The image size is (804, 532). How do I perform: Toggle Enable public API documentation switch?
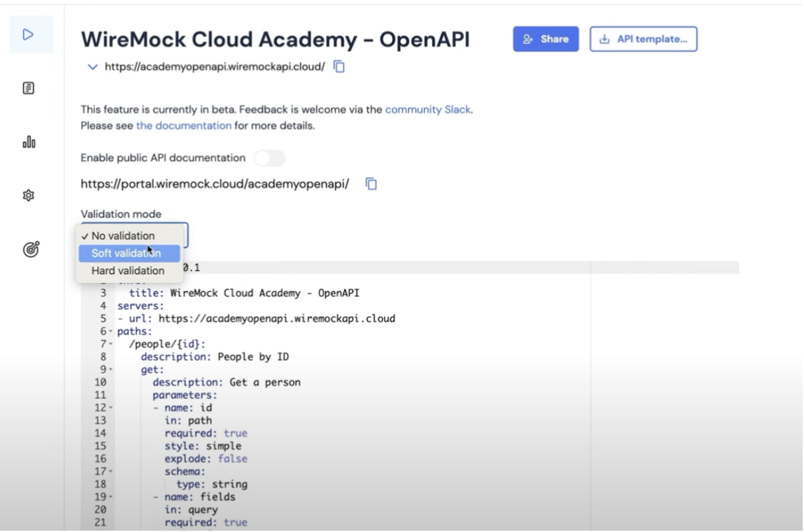pyautogui.click(x=269, y=158)
